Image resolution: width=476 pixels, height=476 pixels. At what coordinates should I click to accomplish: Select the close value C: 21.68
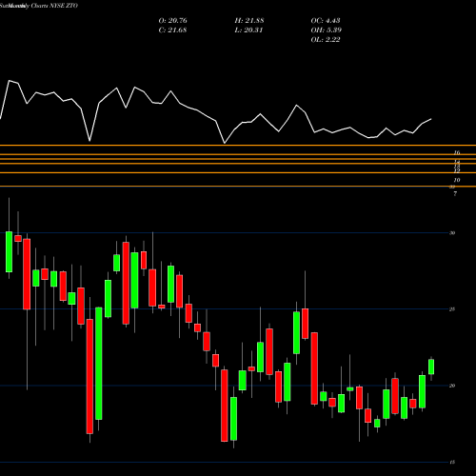pos(172,30)
